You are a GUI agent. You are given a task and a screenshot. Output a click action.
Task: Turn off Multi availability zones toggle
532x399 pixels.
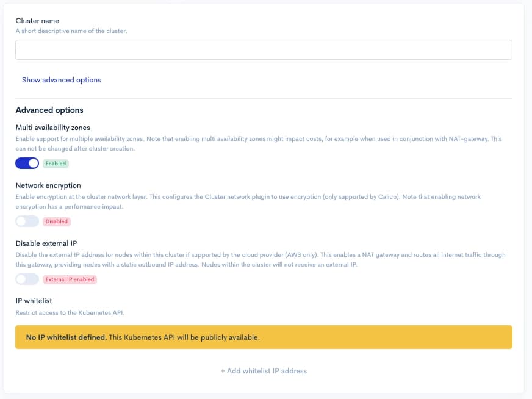tap(27, 164)
